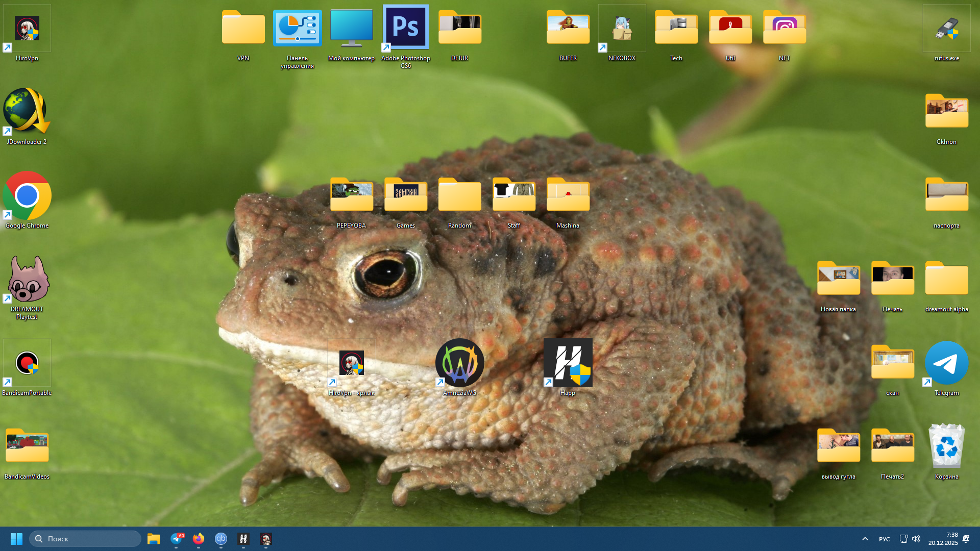This screenshot has width=980, height=551.
Task: Expand the hidden system tray icons
Action: (865, 539)
